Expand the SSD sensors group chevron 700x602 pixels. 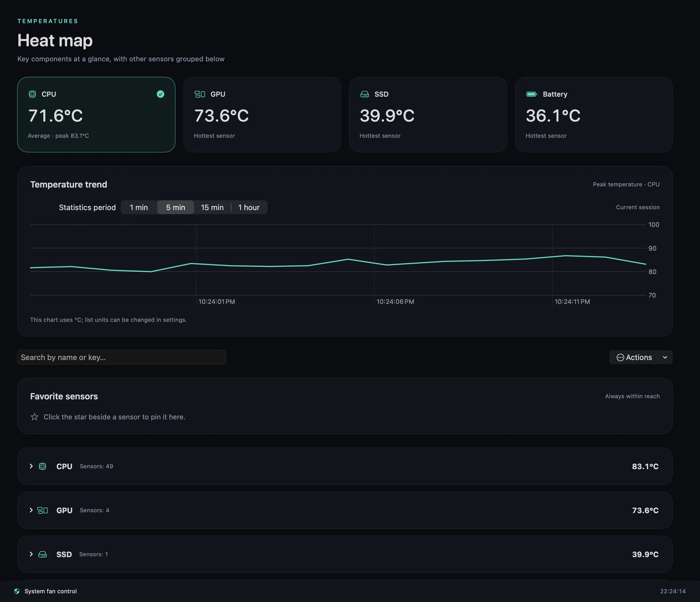tap(31, 554)
